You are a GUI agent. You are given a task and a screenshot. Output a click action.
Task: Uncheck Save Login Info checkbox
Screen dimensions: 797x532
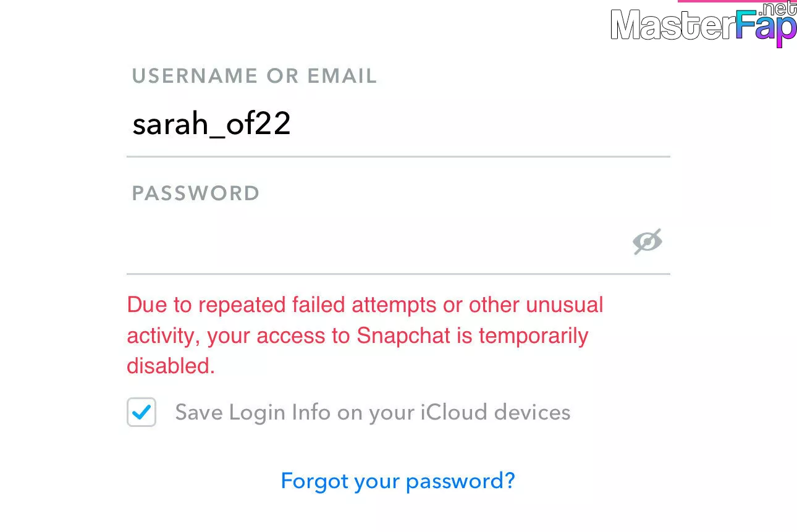click(x=141, y=412)
